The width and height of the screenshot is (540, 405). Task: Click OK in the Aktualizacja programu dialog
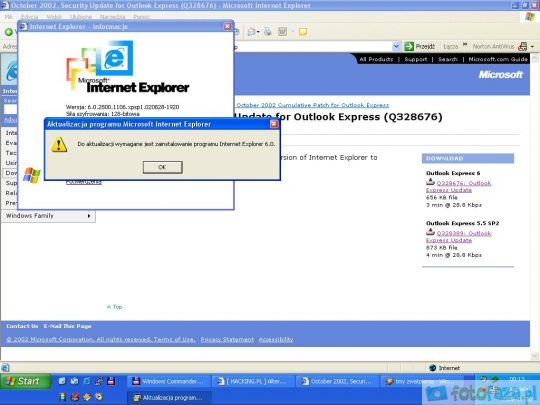[x=163, y=167]
